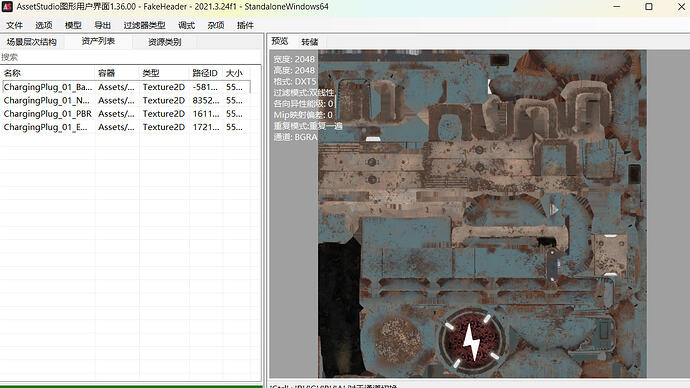Minimize the AssetStudio window
This screenshot has height=388, width=690.
[x=617, y=7]
